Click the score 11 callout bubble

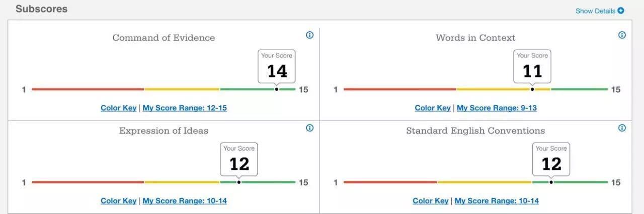[532, 66]
